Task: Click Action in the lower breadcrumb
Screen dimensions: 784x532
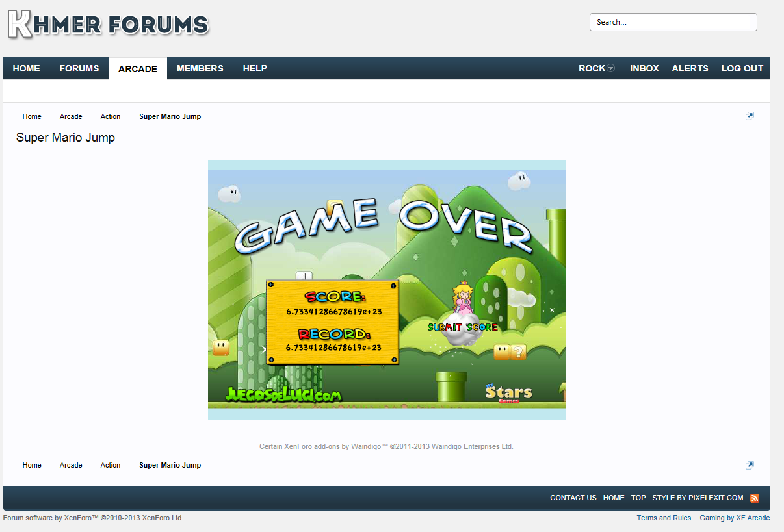Action: click(x=111, y=465)
